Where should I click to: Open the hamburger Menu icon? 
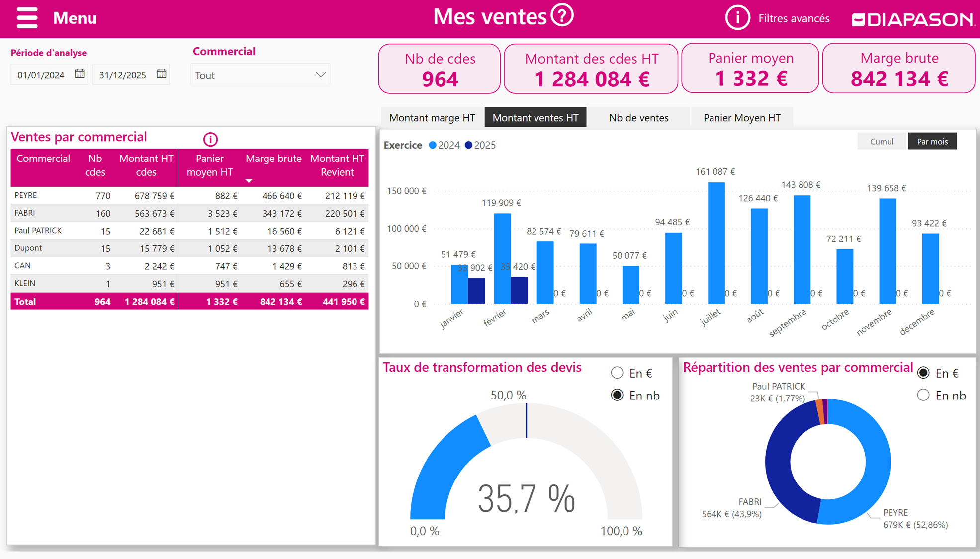27,18
